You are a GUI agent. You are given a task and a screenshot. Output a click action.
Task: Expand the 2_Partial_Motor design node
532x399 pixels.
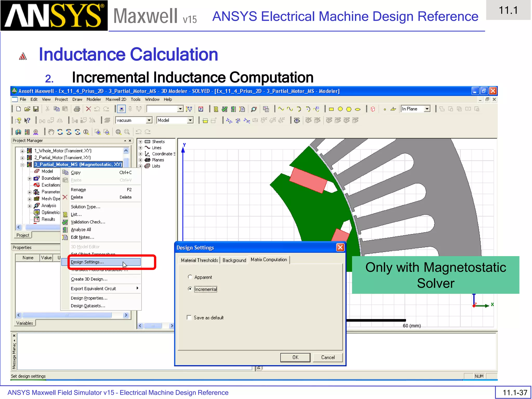coord(23,158)
